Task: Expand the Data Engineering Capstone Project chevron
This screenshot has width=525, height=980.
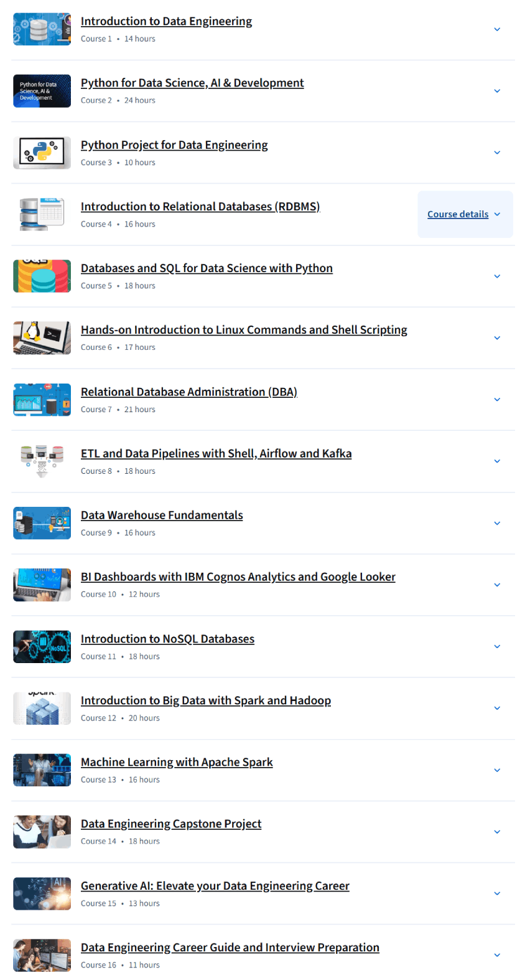Action: tap(497, 832)
